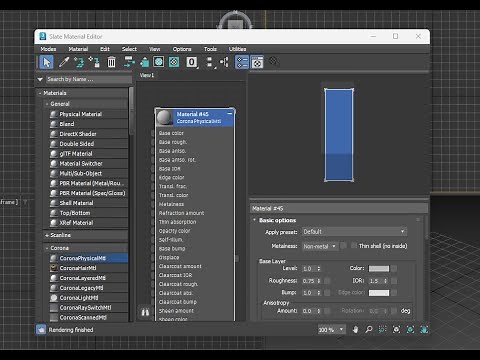This screenshot has height=360, width=480.
Task: Click the Level spinner arrows
Action: [x=319, y=268]
